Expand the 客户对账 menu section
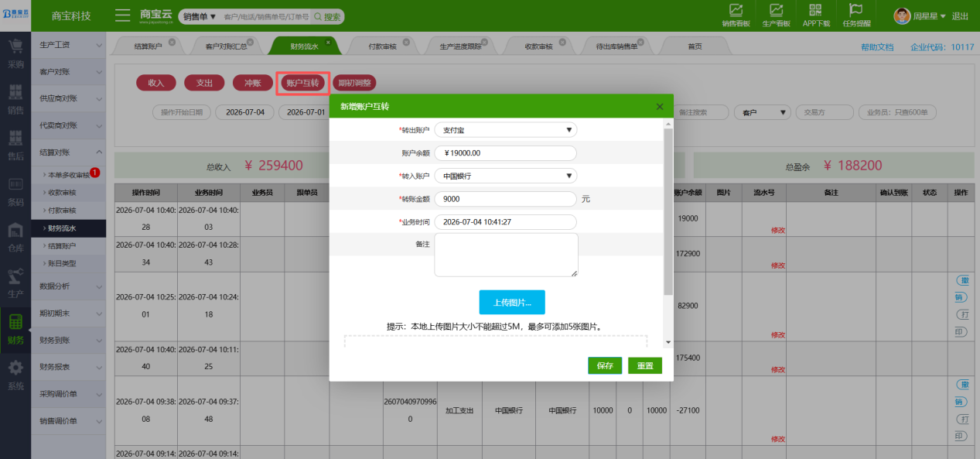 tap(69, 72)
